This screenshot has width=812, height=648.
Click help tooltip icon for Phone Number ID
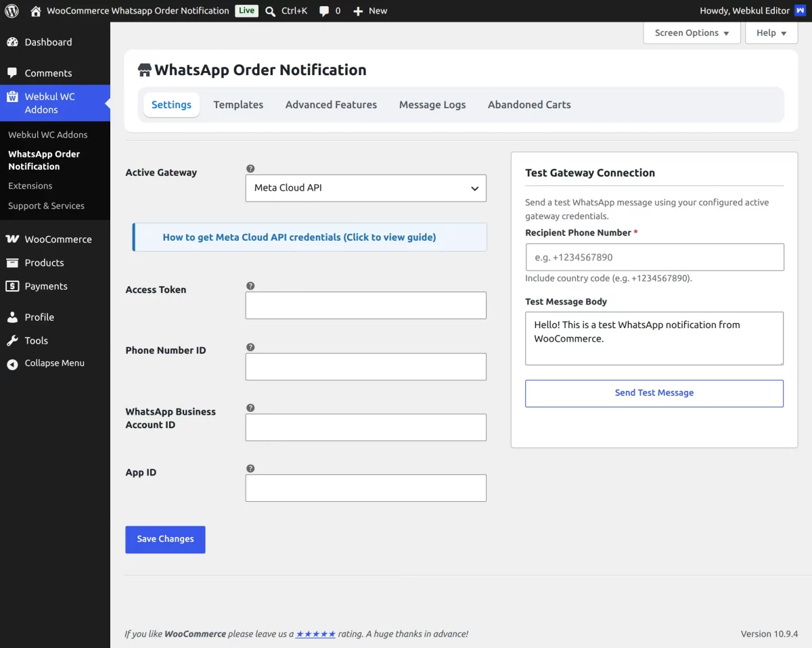point(250,347)
